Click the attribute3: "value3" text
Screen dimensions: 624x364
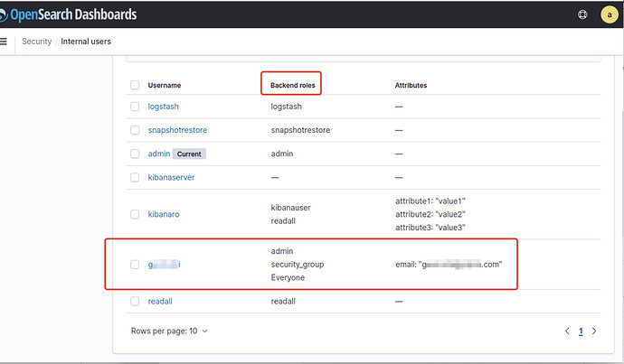tap(430, 228)
